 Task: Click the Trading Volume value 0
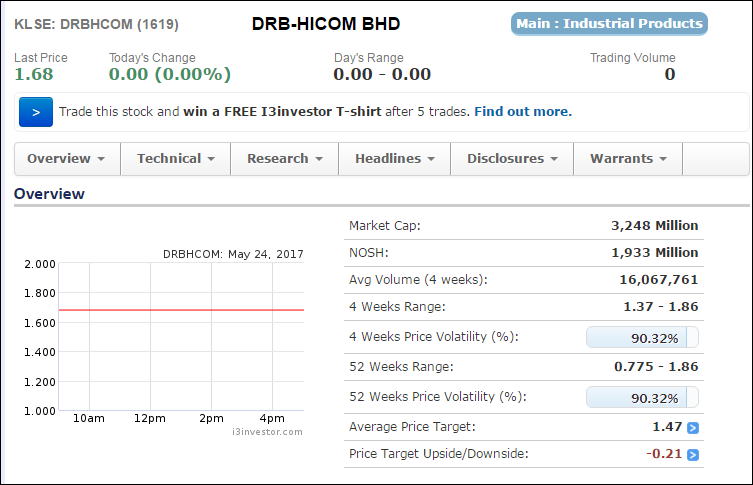tap(670, 74)
